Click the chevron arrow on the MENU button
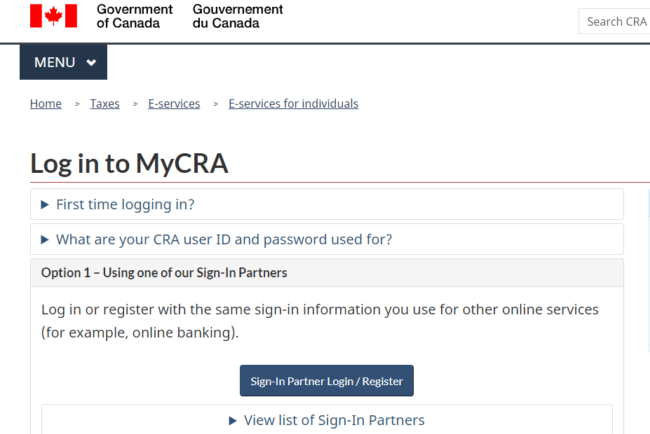The width and height of the screenshot is (650, 434). click(x=91, y=63)
